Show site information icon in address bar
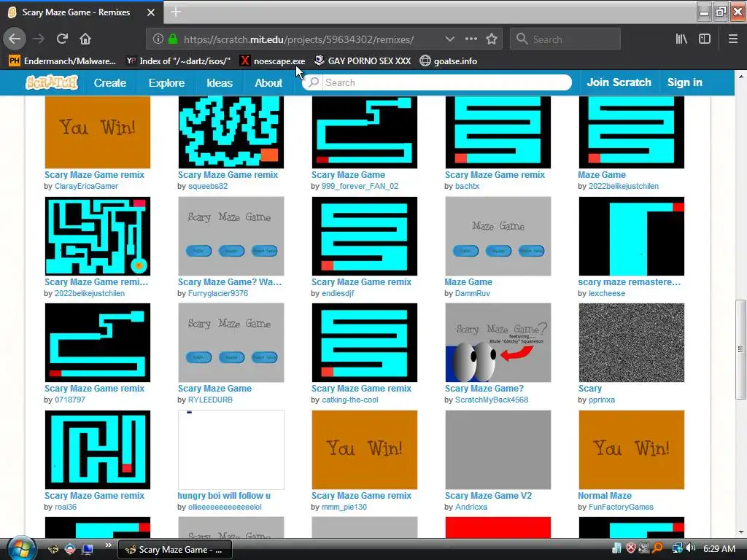 pos(158,39)
